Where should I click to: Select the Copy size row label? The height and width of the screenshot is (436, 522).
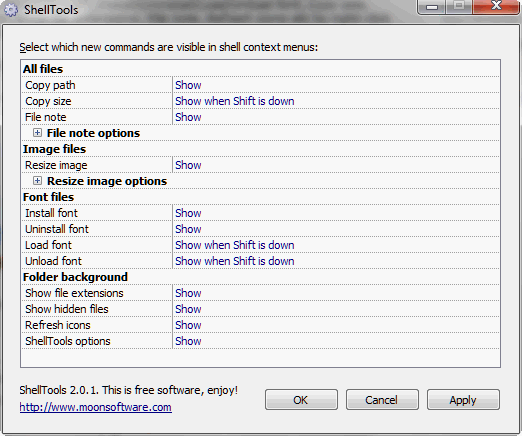(x=48, y=101)
